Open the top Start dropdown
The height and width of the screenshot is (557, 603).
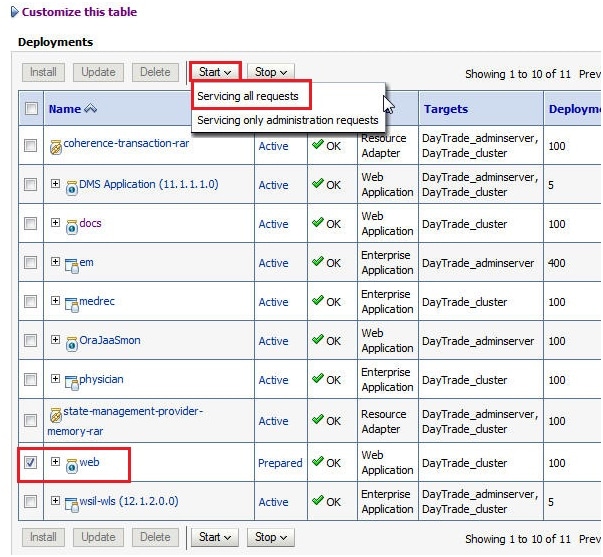215,72
